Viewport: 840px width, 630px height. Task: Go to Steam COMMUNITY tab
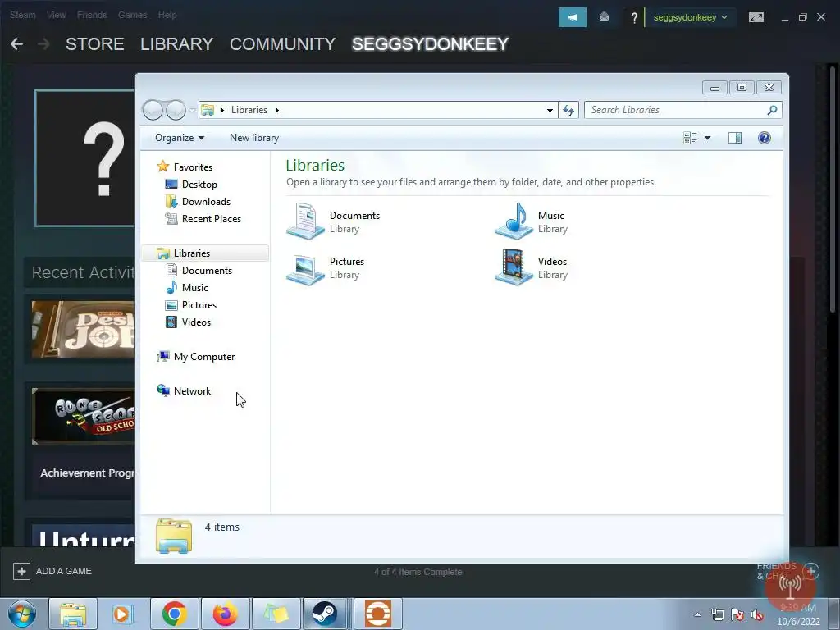pos(282,44)
